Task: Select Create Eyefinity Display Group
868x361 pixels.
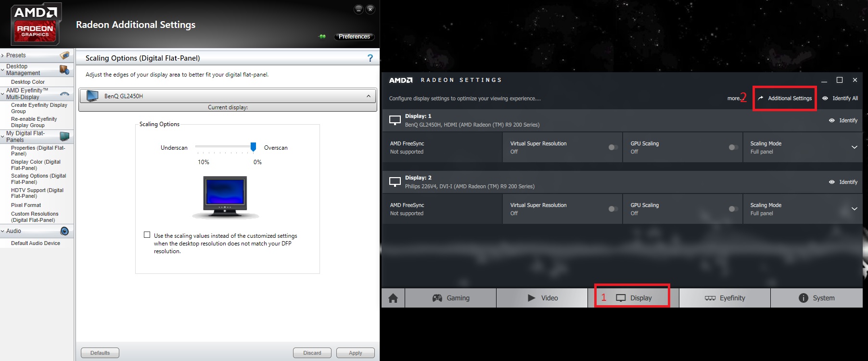Action: (39, 108)
